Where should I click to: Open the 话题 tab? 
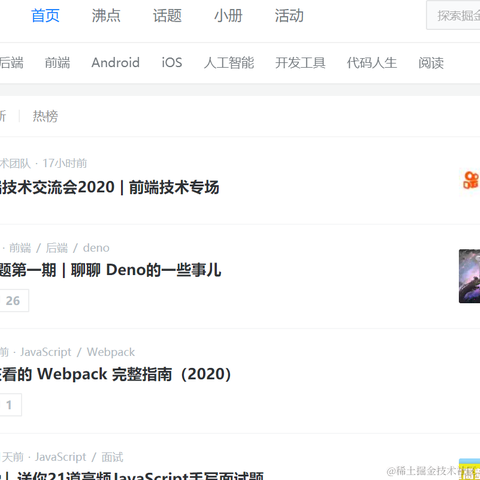click(x=167, y=16)
